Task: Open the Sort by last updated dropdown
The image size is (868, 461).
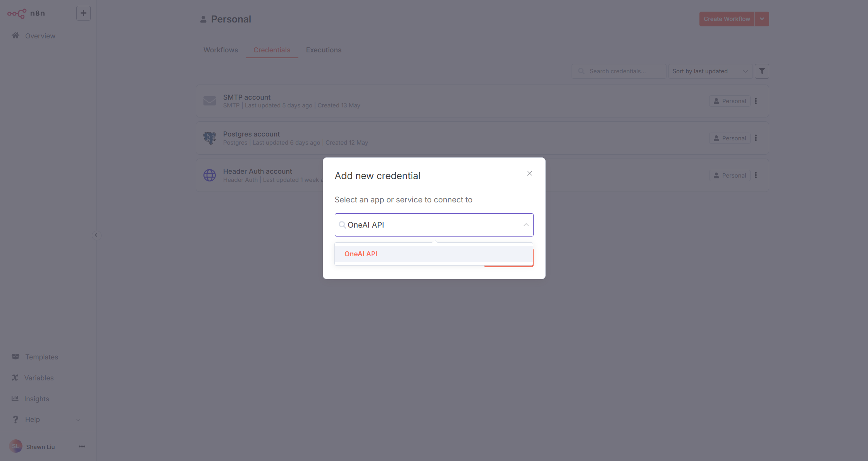Action: (x=710, y=71)
